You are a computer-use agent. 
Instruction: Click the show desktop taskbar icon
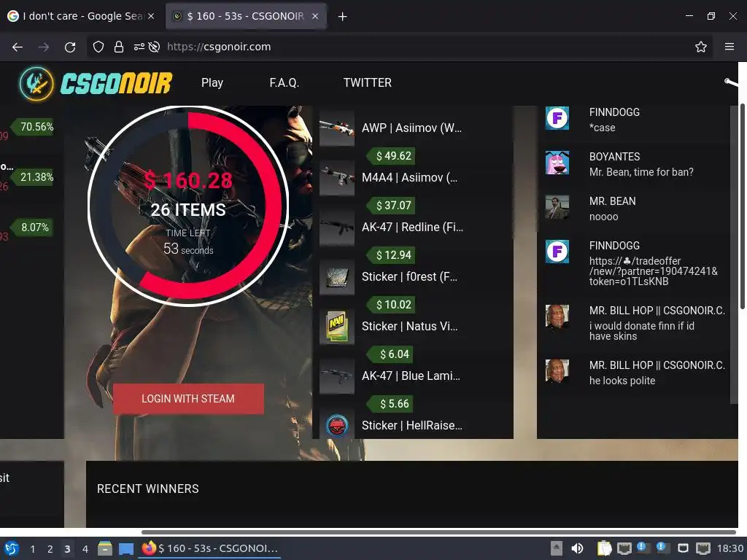[x=126, y=548]
